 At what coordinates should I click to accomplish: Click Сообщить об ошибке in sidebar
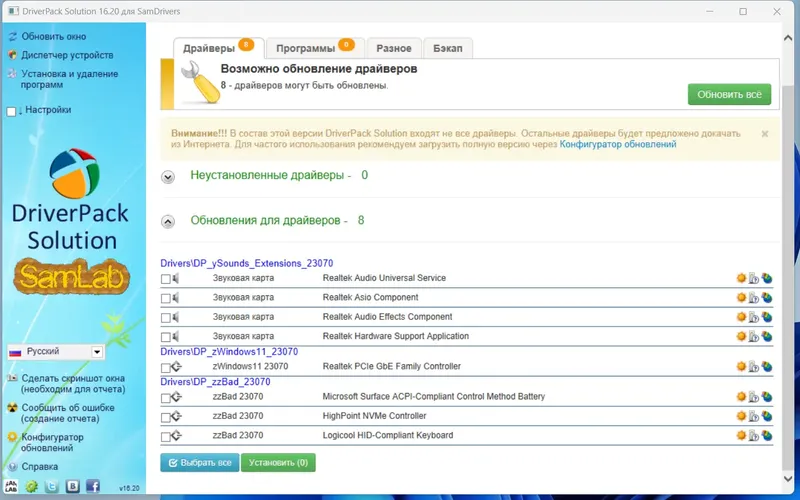68,413
